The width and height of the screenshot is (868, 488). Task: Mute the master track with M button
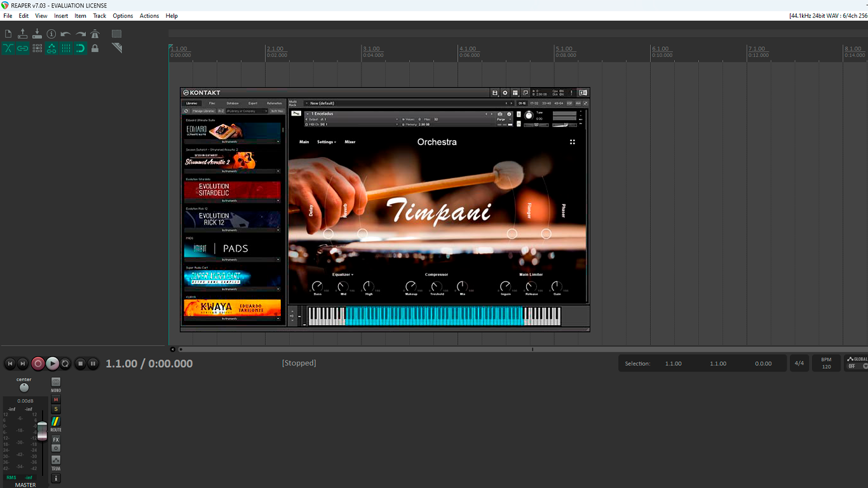pos(56,400)
